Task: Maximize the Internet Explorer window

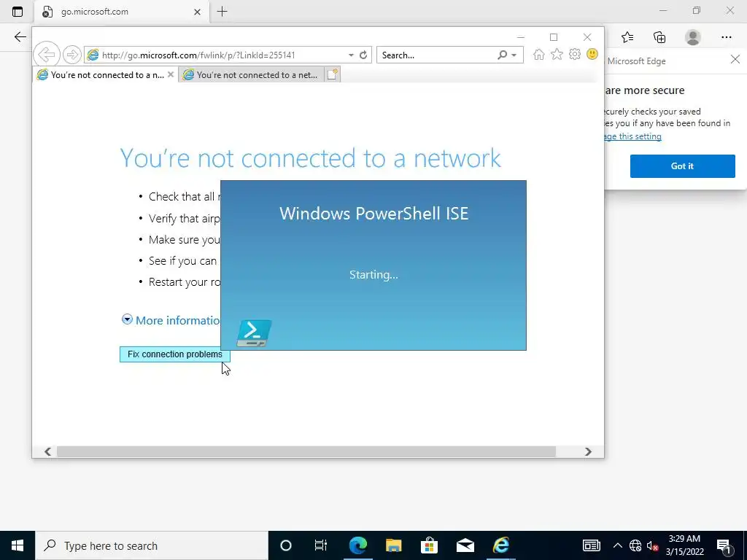Action: coord(554,37)
